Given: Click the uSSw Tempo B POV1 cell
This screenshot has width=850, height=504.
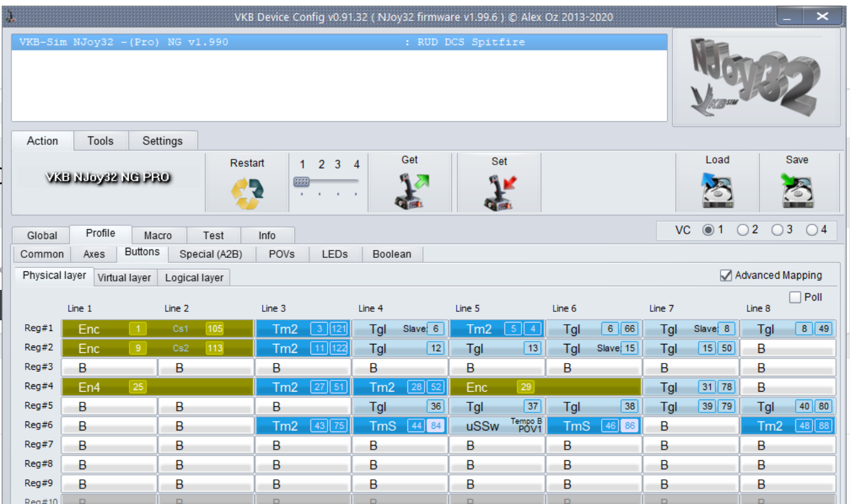Looking at the screenshot, I should 498,426.
